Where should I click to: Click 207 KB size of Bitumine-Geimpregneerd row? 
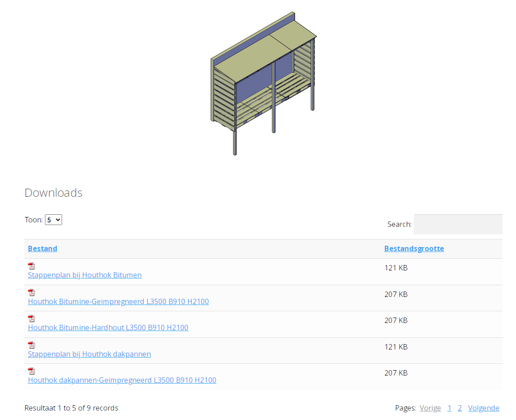tap(396, 294)
